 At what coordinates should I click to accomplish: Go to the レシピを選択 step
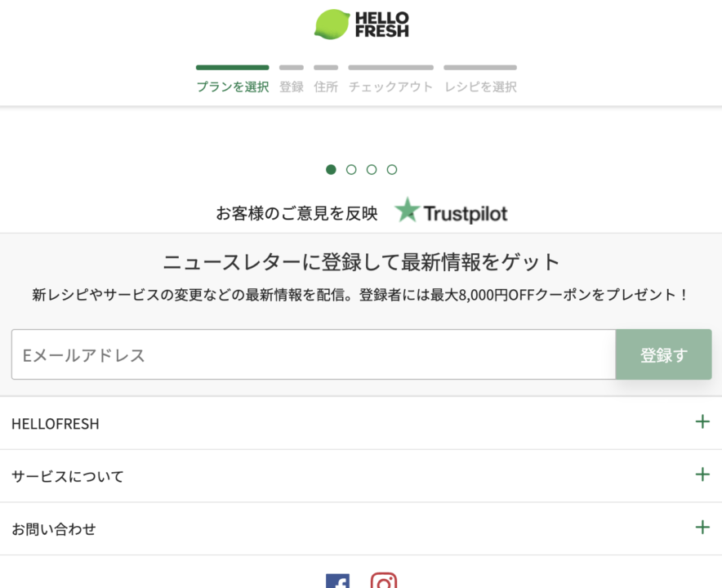click(480, 87)
